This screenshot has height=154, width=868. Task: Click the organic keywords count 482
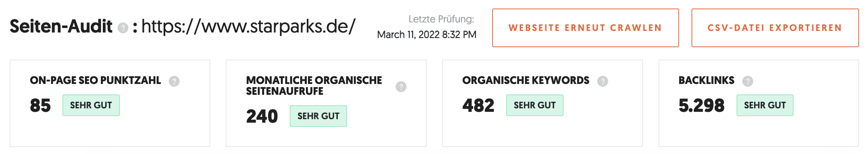tap(478, 105)
